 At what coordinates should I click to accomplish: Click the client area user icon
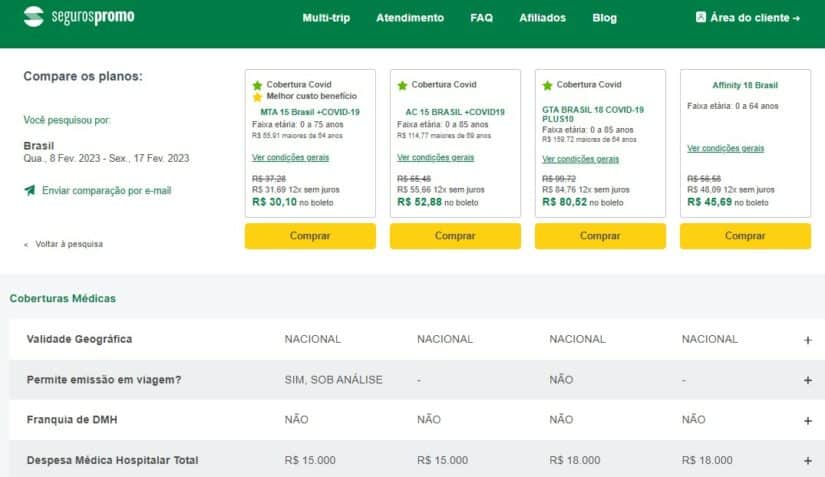click(700, 17)
